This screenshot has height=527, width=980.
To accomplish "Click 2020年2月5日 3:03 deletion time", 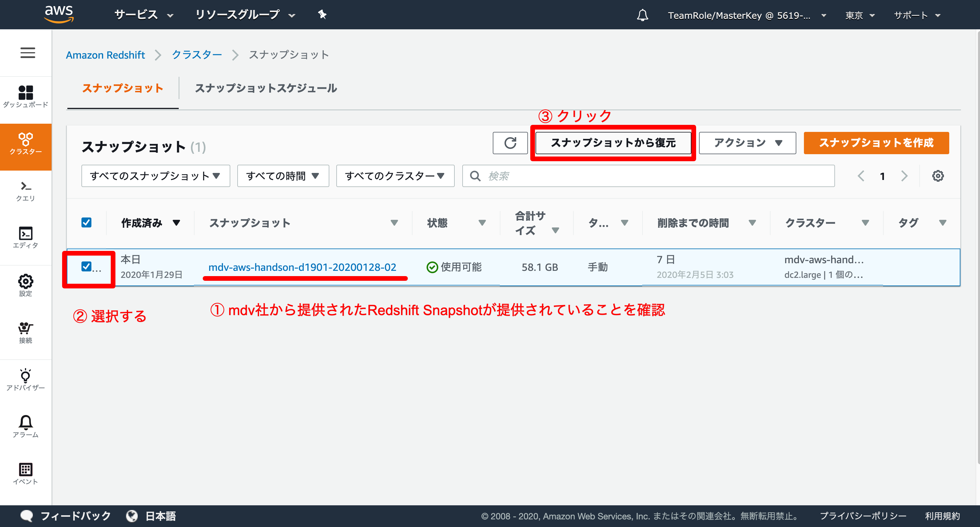I will tap(695, 275).
